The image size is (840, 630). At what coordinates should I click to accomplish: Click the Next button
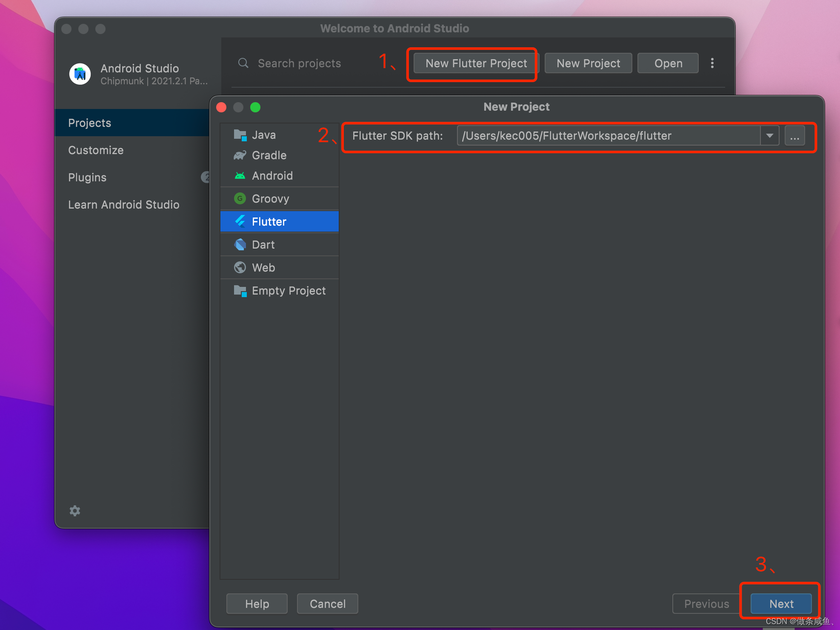pos(781,604)
